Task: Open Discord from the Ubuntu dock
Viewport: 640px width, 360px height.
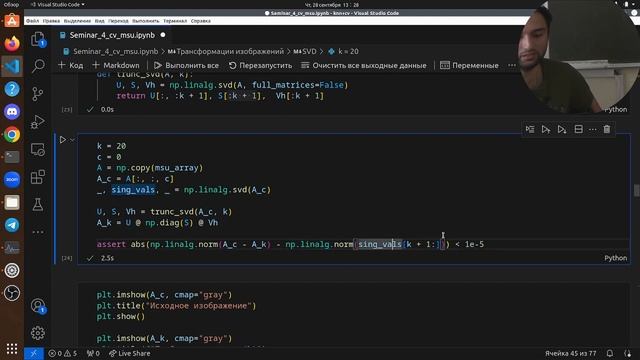Action: tap(12, 112)
